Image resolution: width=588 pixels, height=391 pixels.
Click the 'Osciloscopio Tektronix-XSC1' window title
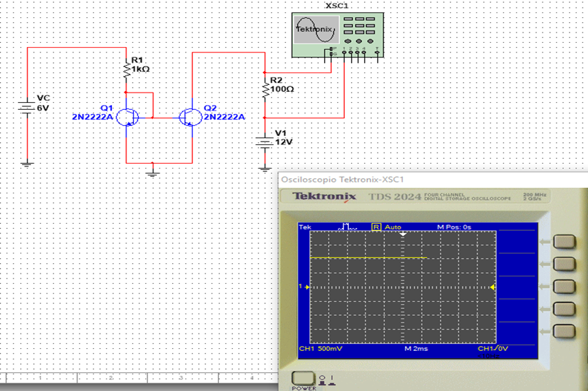tap(343, 180)
